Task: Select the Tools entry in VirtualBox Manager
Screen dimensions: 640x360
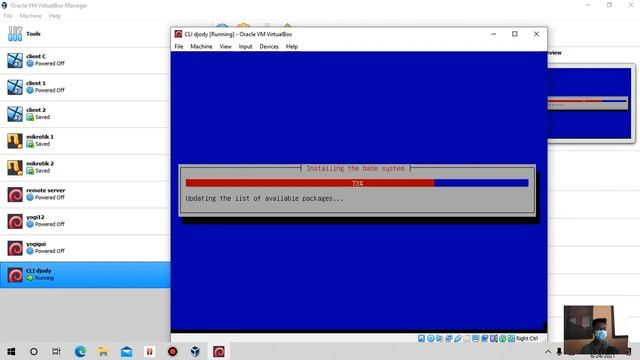Action: [85, 34]
